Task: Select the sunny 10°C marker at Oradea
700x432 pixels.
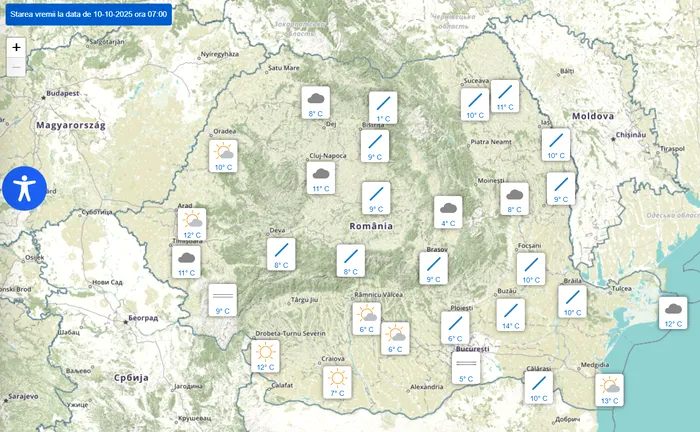Action: tap(224, 155)
